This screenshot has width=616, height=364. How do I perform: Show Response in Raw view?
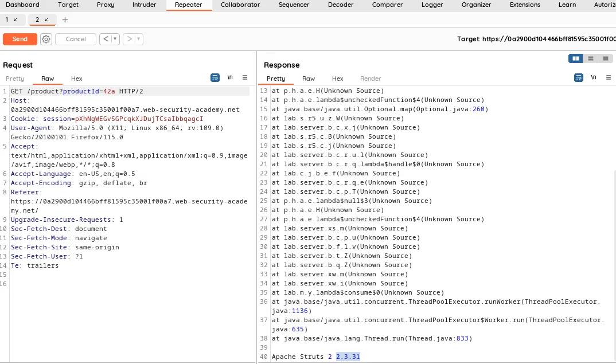coord(309,79)
